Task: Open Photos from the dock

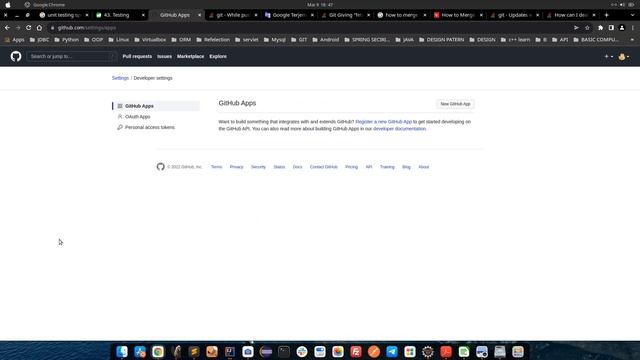Action: coord(338,351)
